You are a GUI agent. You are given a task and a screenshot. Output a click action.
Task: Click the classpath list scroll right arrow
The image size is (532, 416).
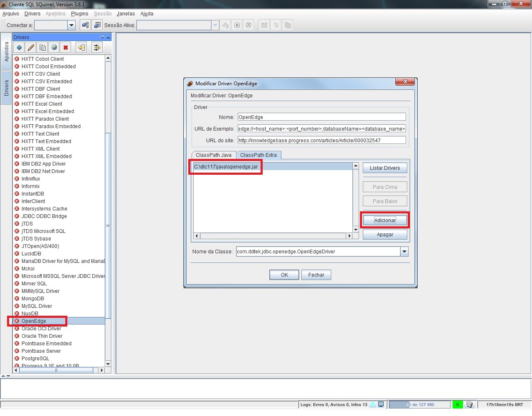349,236
